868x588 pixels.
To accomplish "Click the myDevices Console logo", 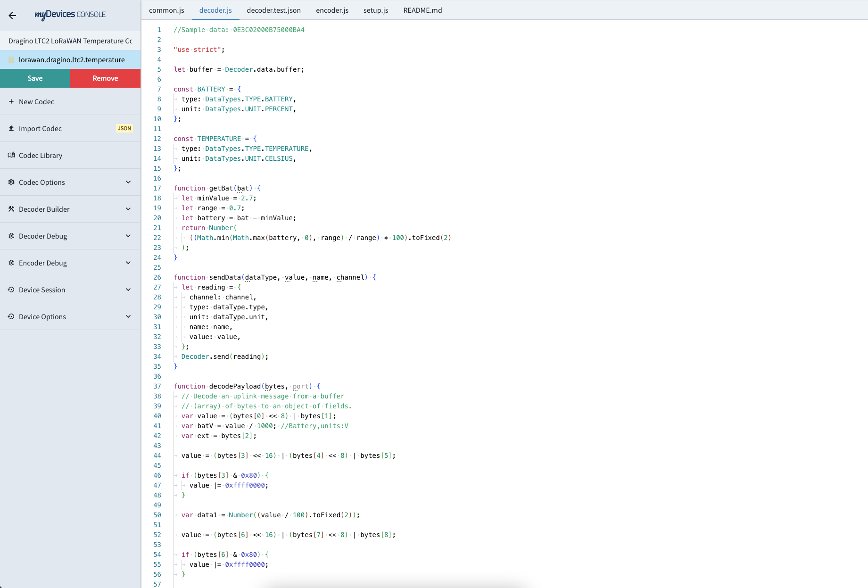I will coord(70,15).
